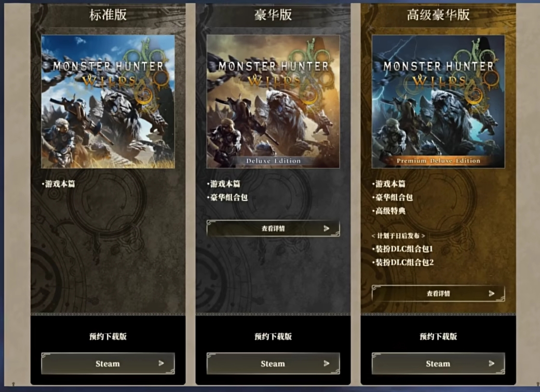
Task: Select the Premium Deluxe Edition cover artwork
Action: point(438,102)
